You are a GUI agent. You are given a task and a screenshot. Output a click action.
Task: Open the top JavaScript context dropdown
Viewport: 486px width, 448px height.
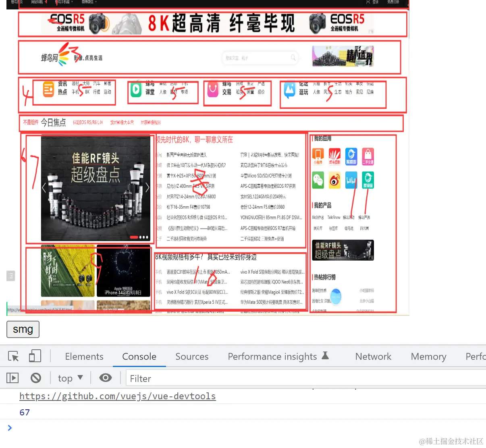coord(70,378)
